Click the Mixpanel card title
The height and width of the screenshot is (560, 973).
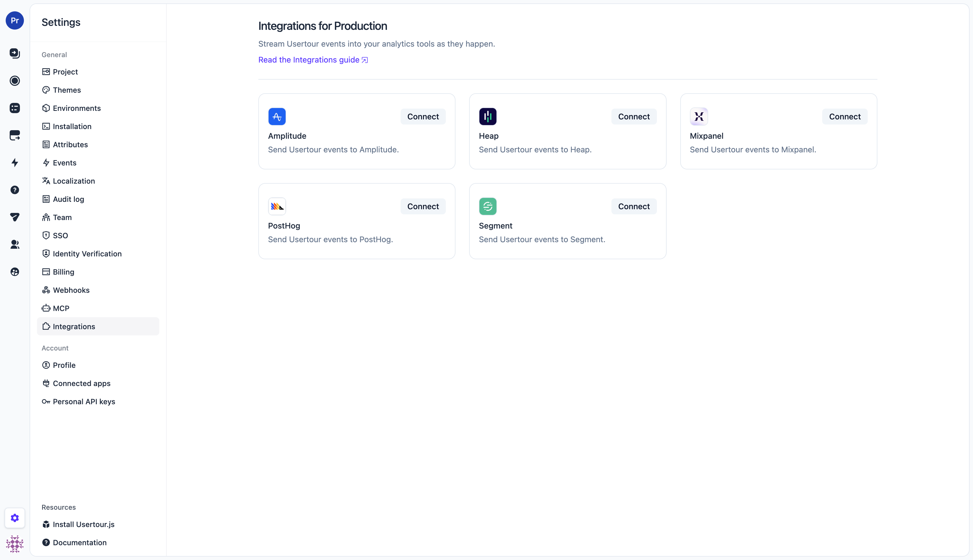tap(706, 136)
